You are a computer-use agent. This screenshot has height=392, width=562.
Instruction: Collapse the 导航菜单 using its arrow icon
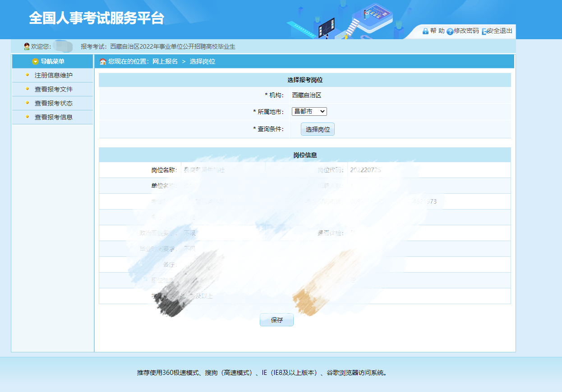click(35, 62)
